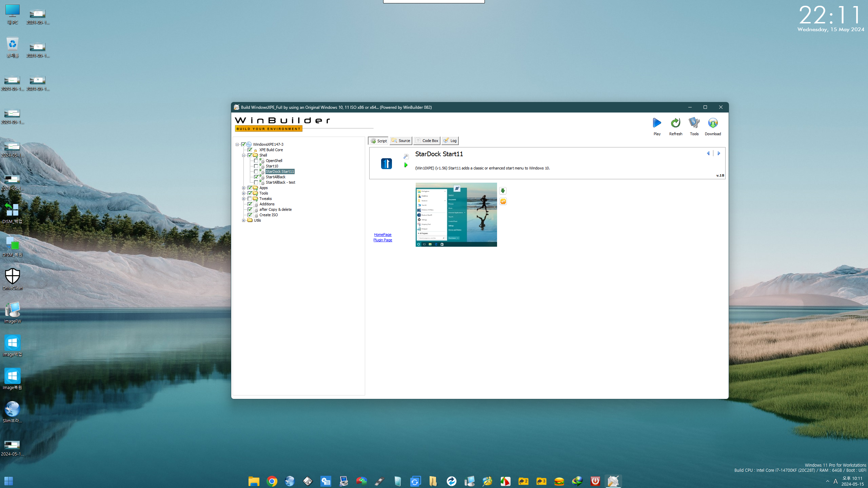This screenshot has width=868, height=488.
Task: Enable the OpenShell checkbox
Action: point(256,161)
